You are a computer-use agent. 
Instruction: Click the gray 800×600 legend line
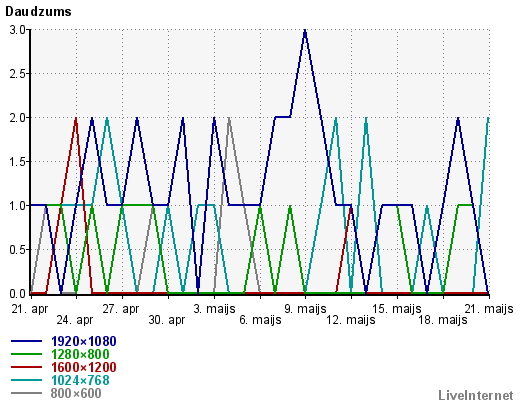click(27, 393)
